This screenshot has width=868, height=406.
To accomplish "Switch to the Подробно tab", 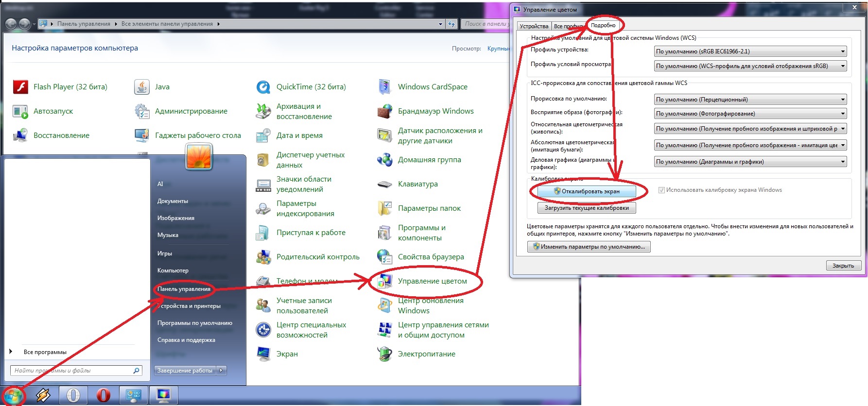I will click(x=603, y=25).
